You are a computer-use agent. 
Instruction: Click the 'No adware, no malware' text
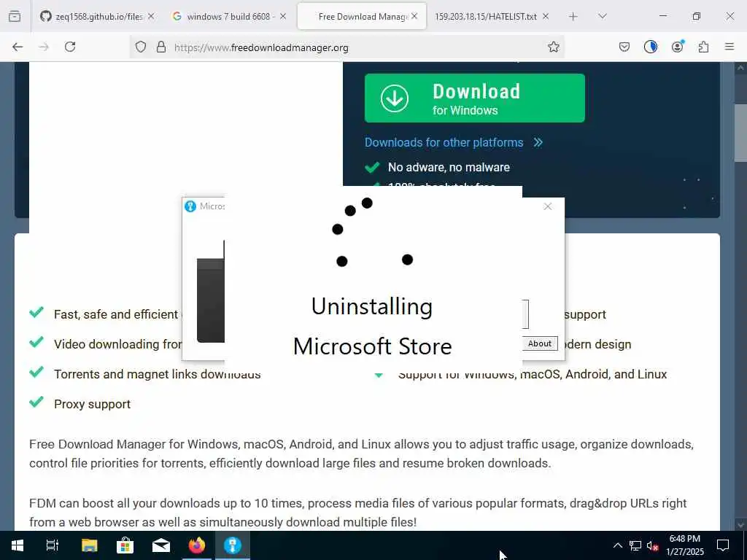tap(449, 167)
